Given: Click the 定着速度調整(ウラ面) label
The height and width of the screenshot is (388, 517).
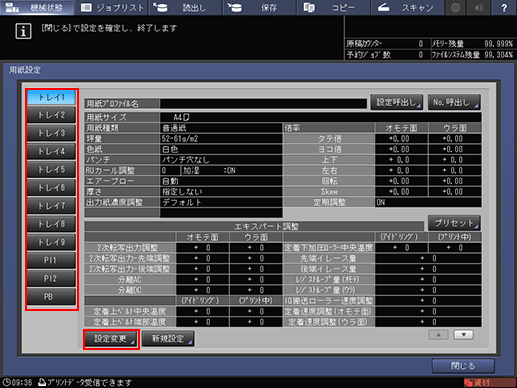Looking at the screenshot, I should tap(329, 322).
